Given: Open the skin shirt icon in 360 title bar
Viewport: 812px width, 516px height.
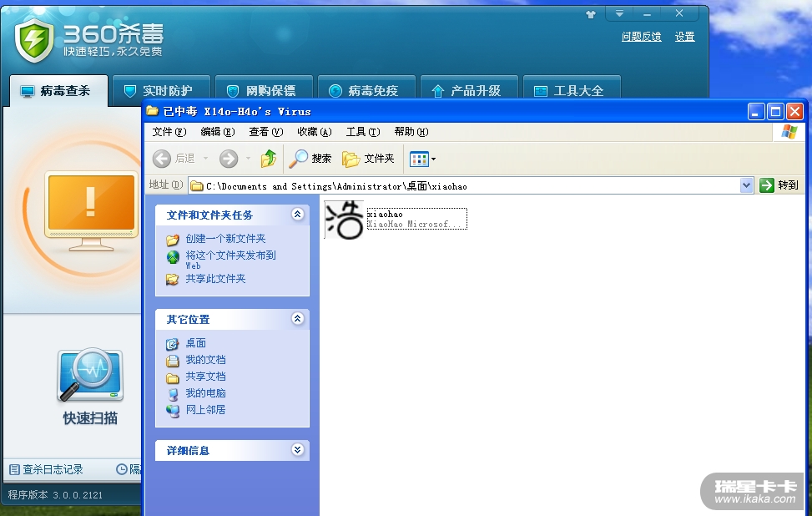Looking at the screenshot, I should (590, 14).
